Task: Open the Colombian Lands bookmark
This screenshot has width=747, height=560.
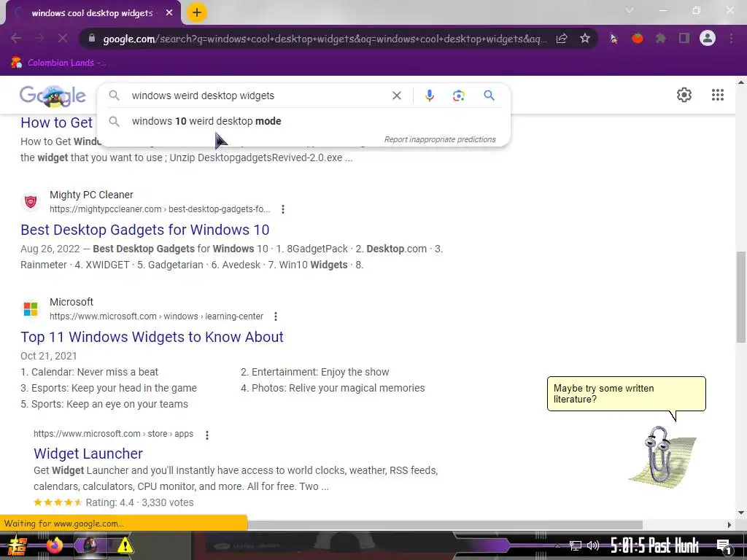Action: tap(58, 63)
